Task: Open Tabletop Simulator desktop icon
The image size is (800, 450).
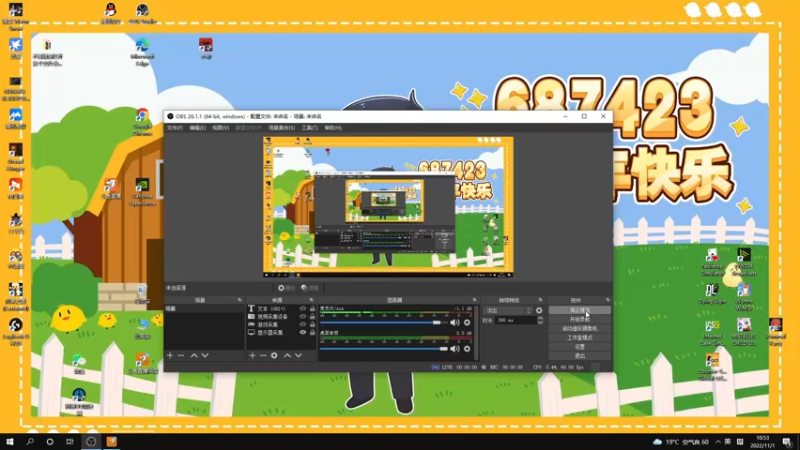Action: click(x=712, y=262)
